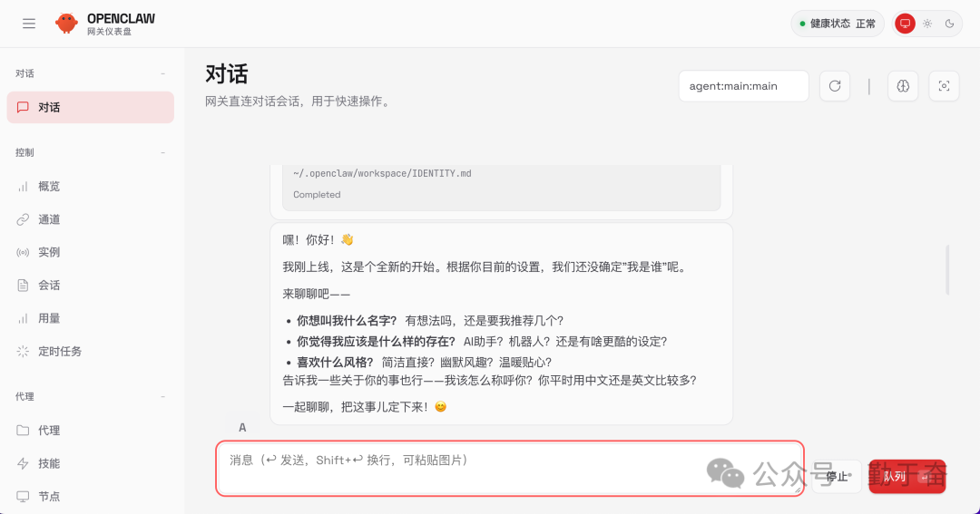Click the 告诉我一些关于你的事也行 line
The height and width of the screenshot is (514, 980).
point(489,381)
